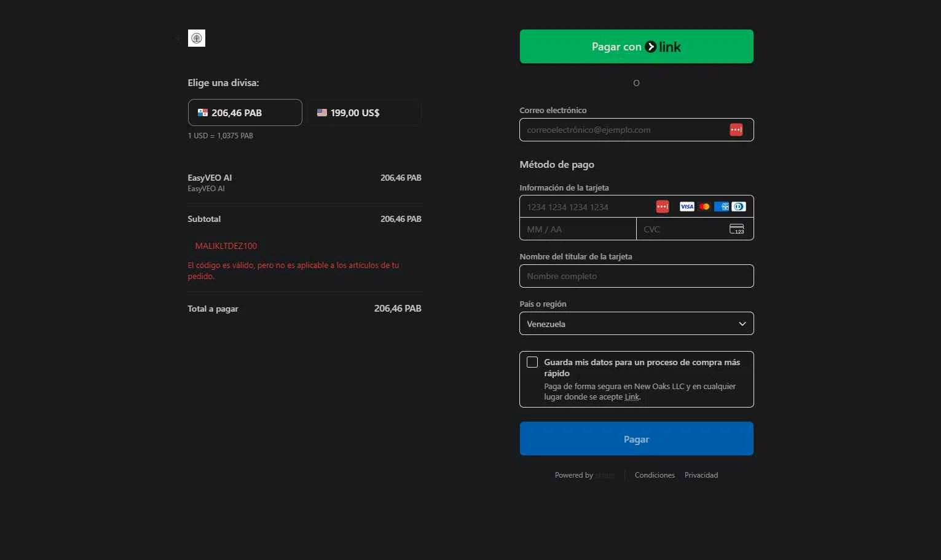Image resolution: width=941 pixels, height=560 pixels.
Task: Click the chevron on the Venezuela selector
Action: 742,324
